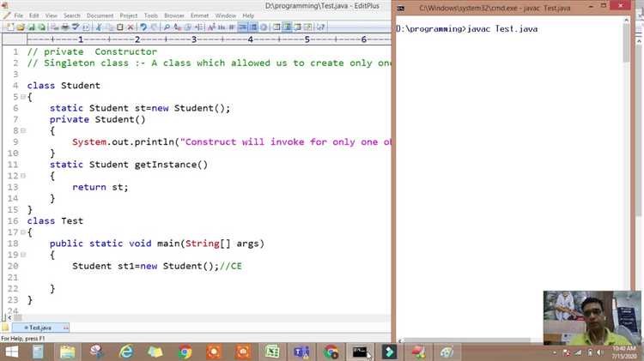Open font settings toolbar icon
The height and width of the screenshot is (361, 644).
coord(211,27)
